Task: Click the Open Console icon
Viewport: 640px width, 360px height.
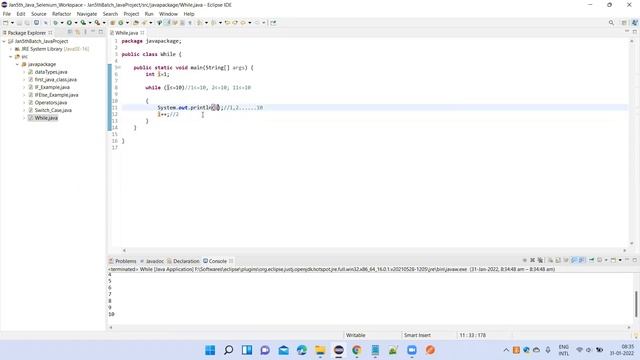Action: [613, 260]
